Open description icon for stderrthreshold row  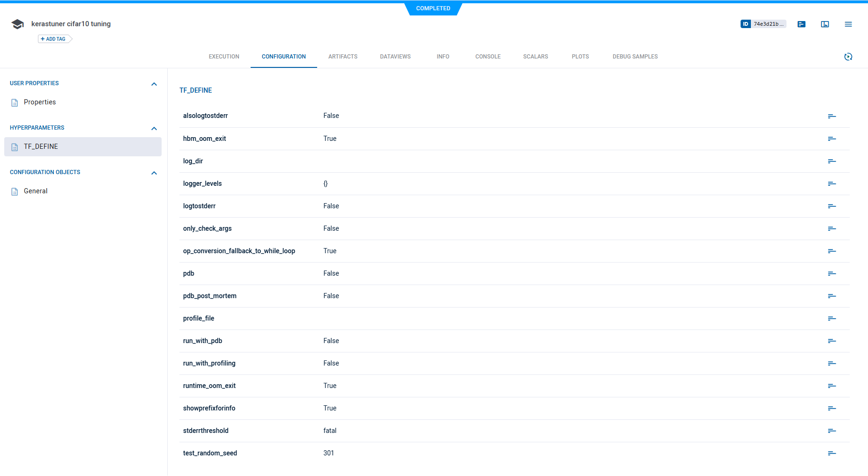click(831, 431)
